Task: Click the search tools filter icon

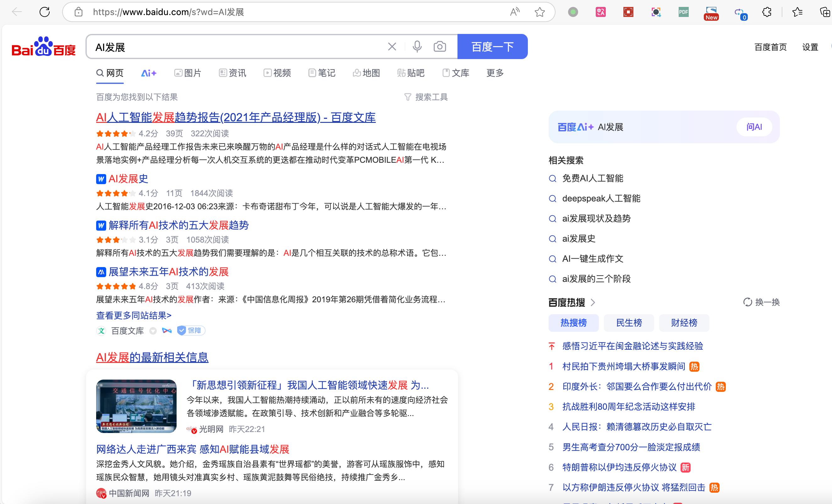Action: [408, 97]
